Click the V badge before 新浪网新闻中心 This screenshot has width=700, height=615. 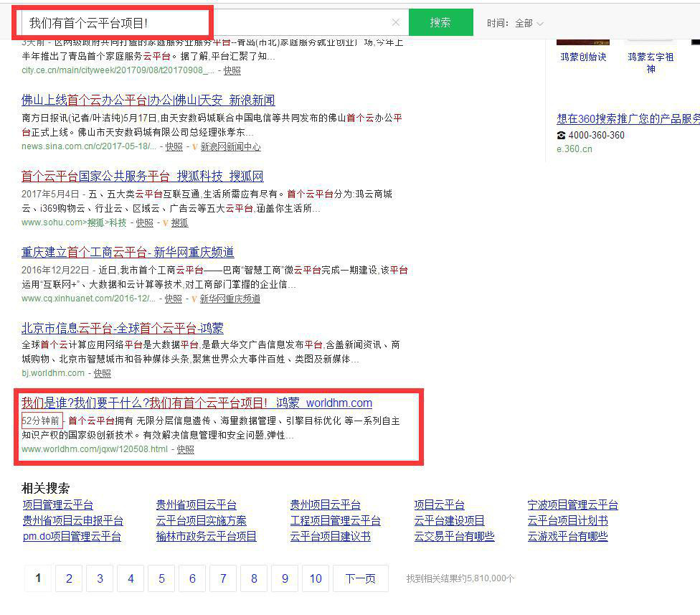pos(194,147)
